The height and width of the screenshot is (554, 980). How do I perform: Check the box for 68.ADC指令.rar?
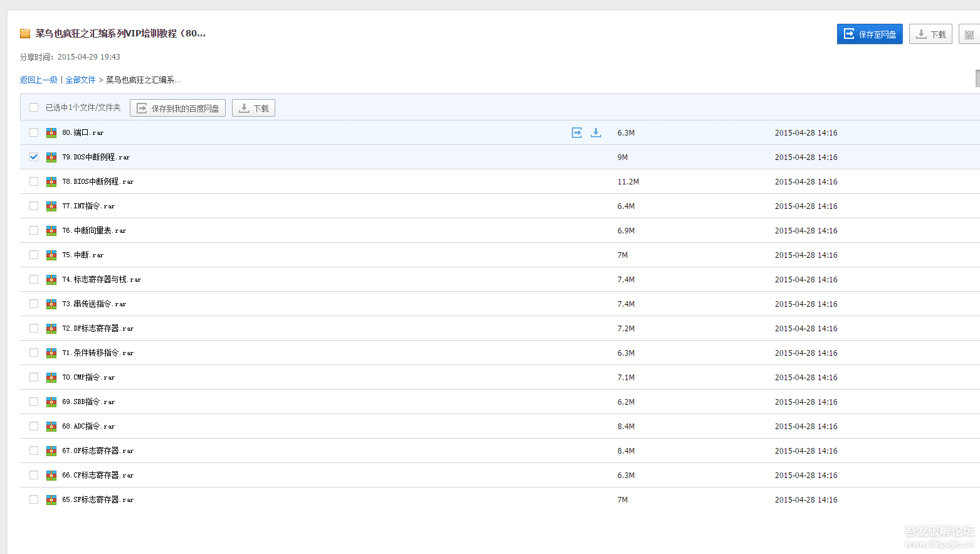(x=34, y=426)
